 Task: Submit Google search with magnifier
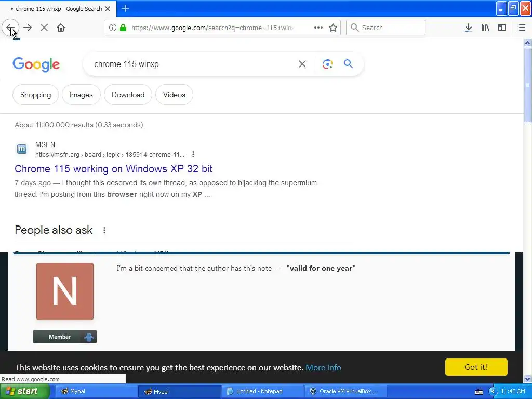348,64
